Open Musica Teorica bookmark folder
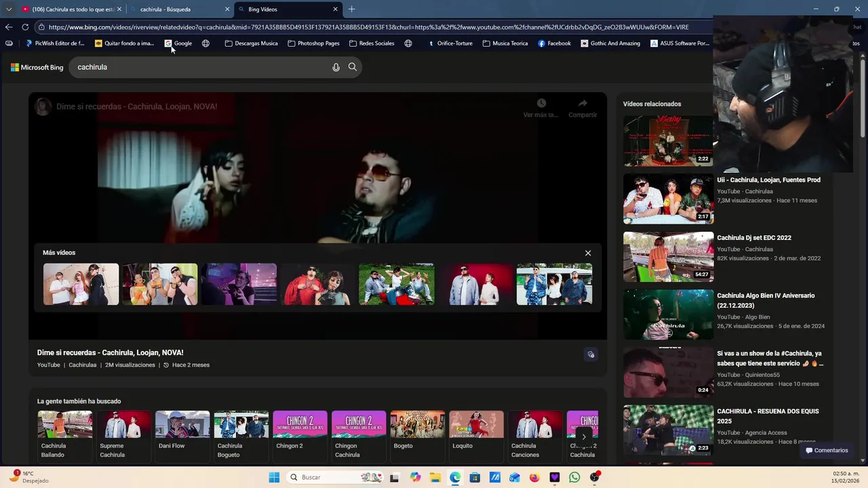 (505, 43)
